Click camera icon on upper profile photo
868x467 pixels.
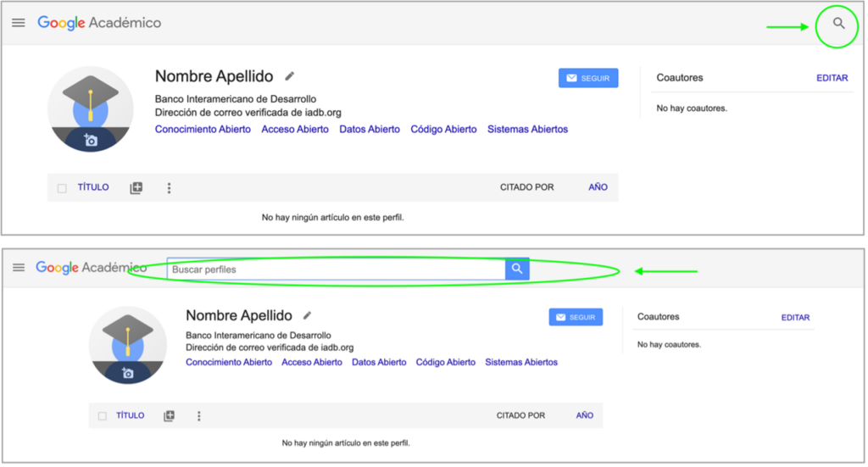91,141
